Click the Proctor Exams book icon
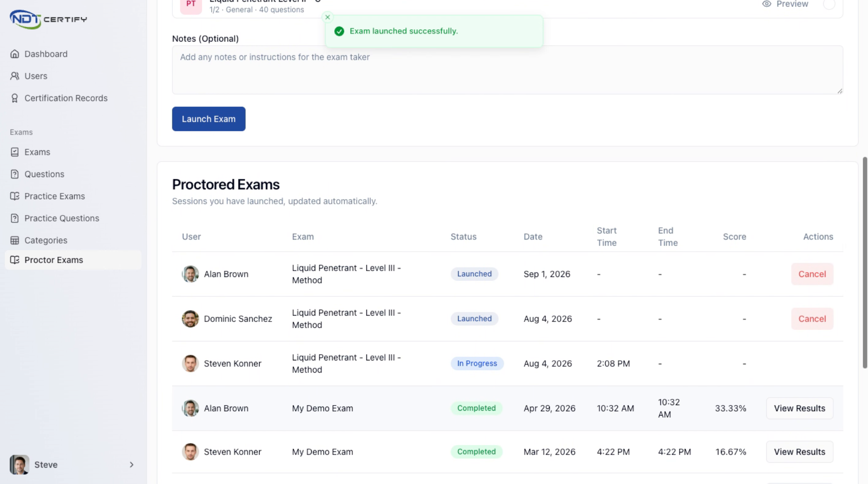This screenshot has height=484, width=868. coord(15,260)
